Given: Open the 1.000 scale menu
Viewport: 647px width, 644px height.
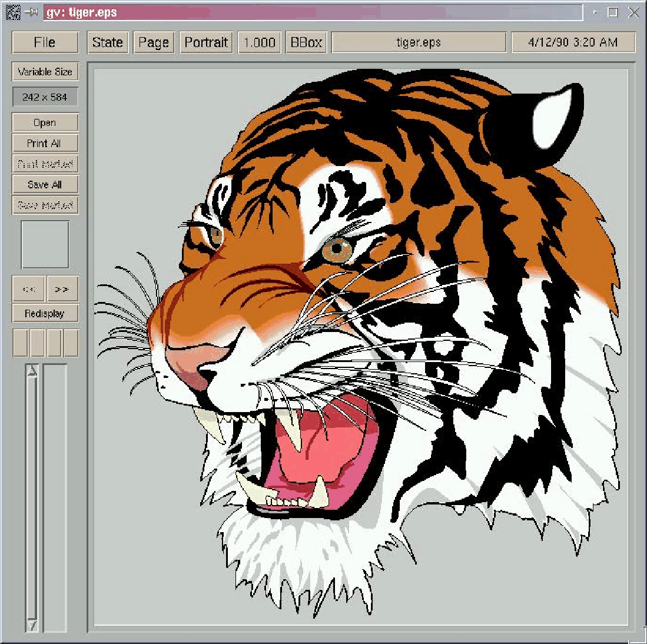Looking at the screenshot, I should [259, 42].
